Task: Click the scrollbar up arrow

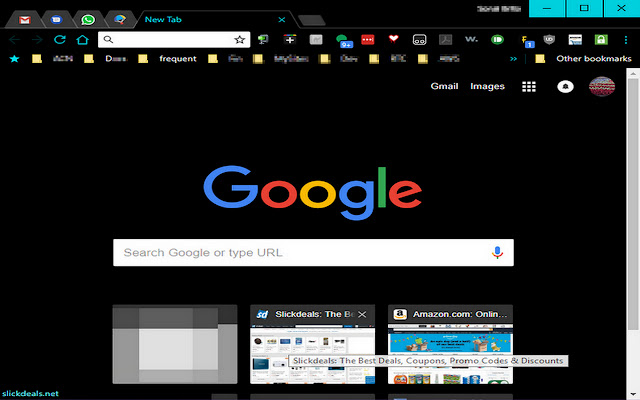Action: [x=633, y=74]
